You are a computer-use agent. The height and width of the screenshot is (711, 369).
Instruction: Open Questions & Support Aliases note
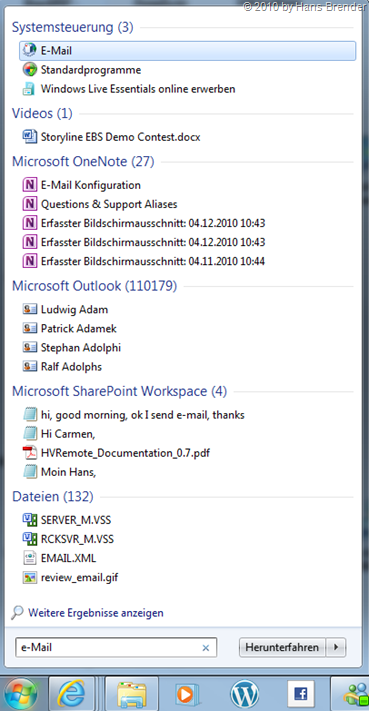pos(109,204)
